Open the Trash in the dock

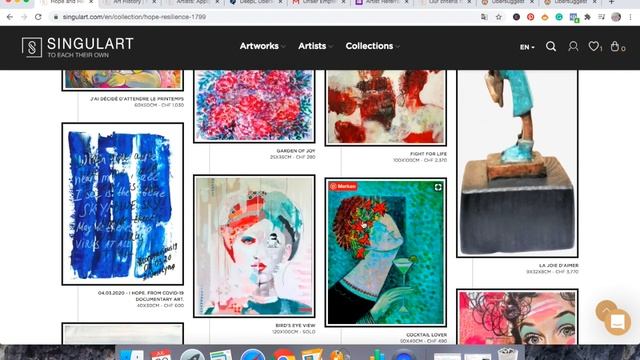(x=507, y=354)
